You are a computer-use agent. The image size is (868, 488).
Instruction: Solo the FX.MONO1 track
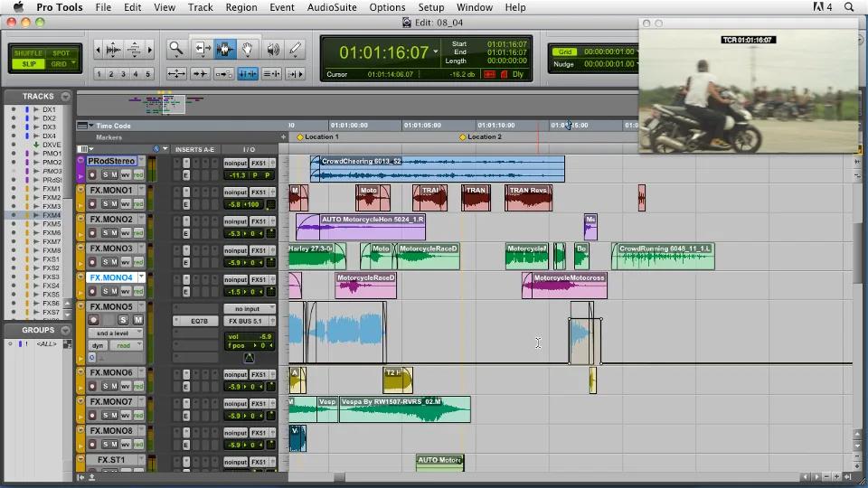click(105, 203)
